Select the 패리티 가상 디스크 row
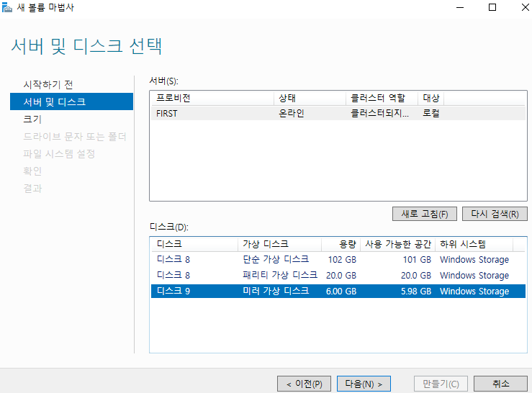The width and height of the screenshot is (532, 393). tap(338, 275)
